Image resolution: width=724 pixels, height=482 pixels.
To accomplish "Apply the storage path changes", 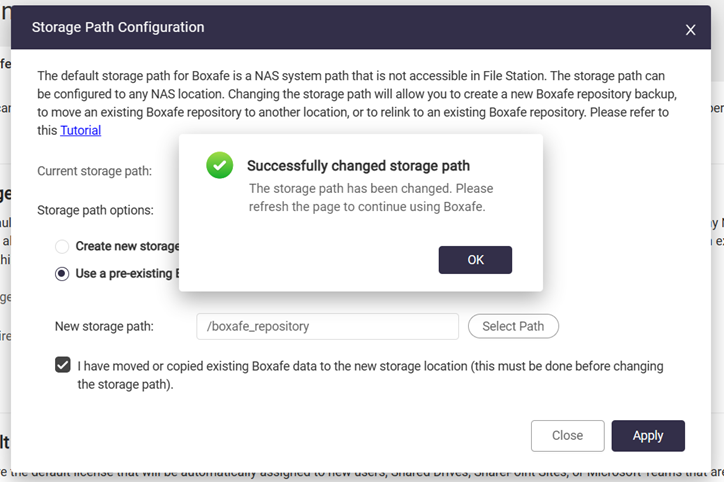I will (x=648, y=436).
